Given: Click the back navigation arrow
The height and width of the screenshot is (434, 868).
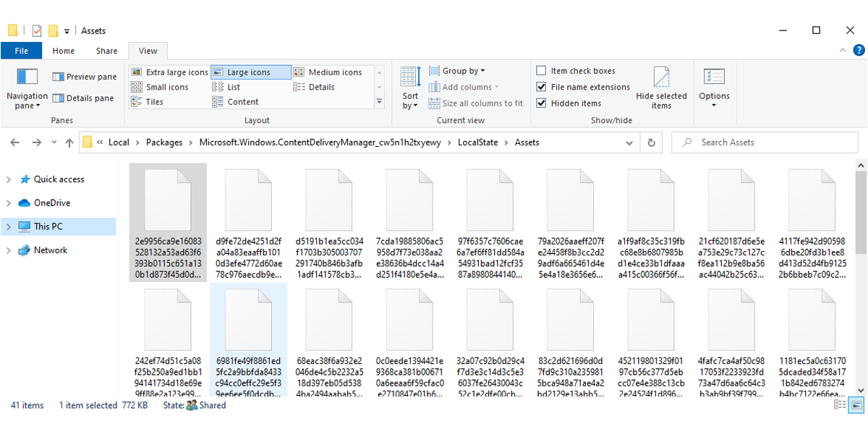Looking at the screenshot, I should pos(14,142).
